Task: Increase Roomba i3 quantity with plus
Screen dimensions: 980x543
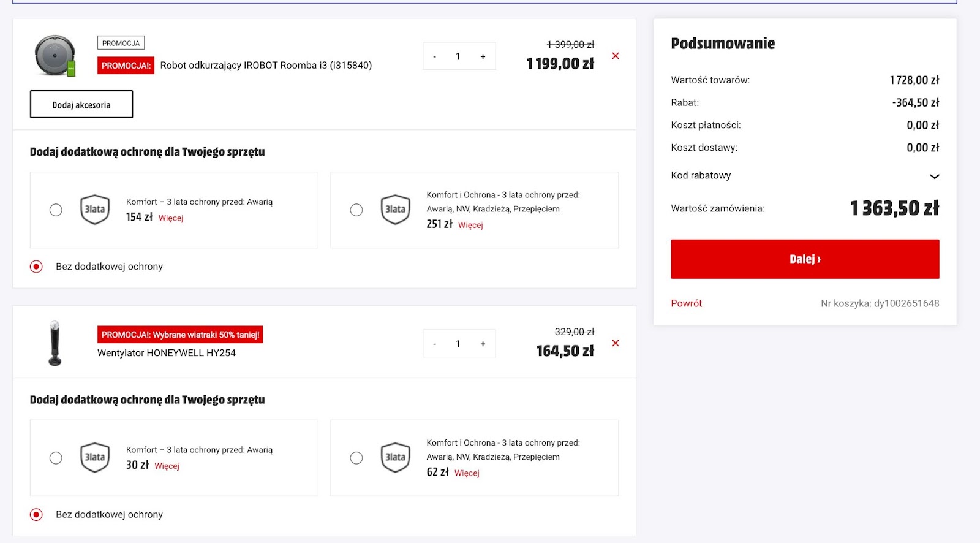Action: point(483,56)
